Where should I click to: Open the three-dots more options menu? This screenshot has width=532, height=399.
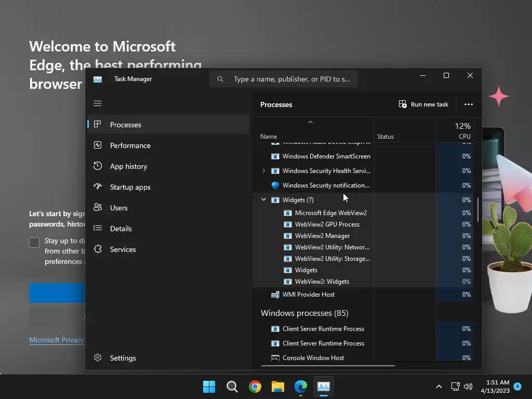click(469, 104)
